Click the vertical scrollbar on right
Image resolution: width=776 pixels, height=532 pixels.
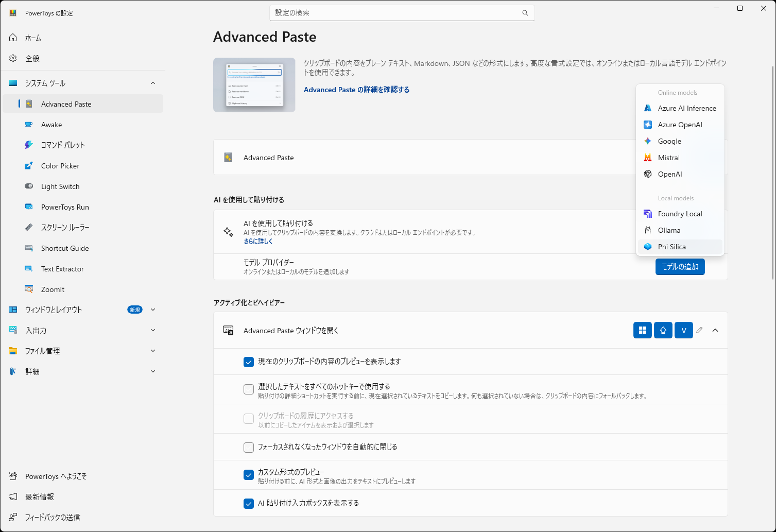[x=773, y=173]
